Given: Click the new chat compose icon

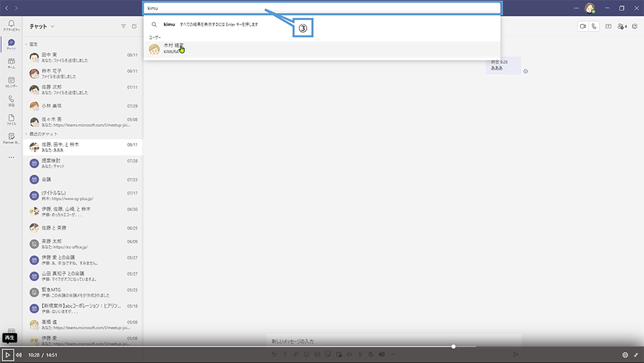Looking at the screenshot, I should click(134, 26).
